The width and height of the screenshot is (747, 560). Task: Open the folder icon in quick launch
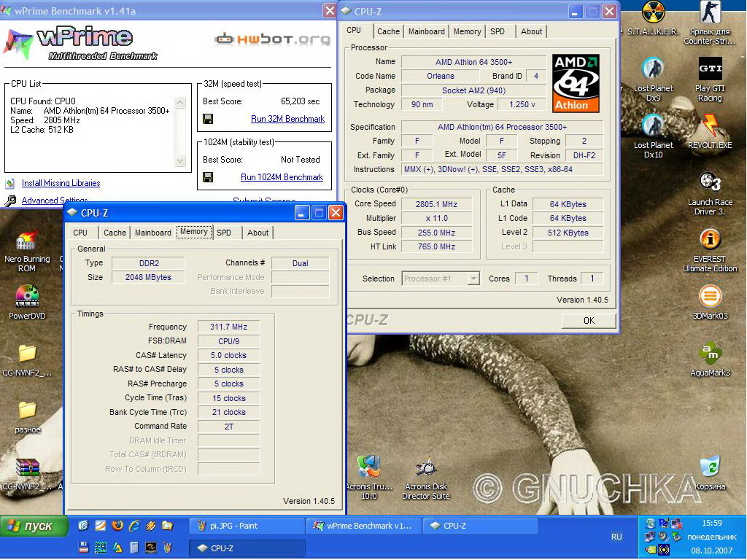click(x=167, y=526)
